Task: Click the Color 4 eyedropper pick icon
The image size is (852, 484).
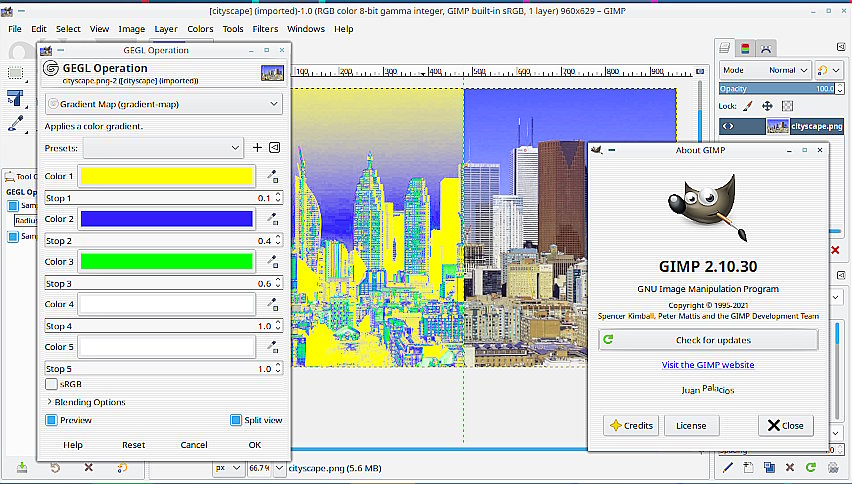Action: click(x=272, y=304)
